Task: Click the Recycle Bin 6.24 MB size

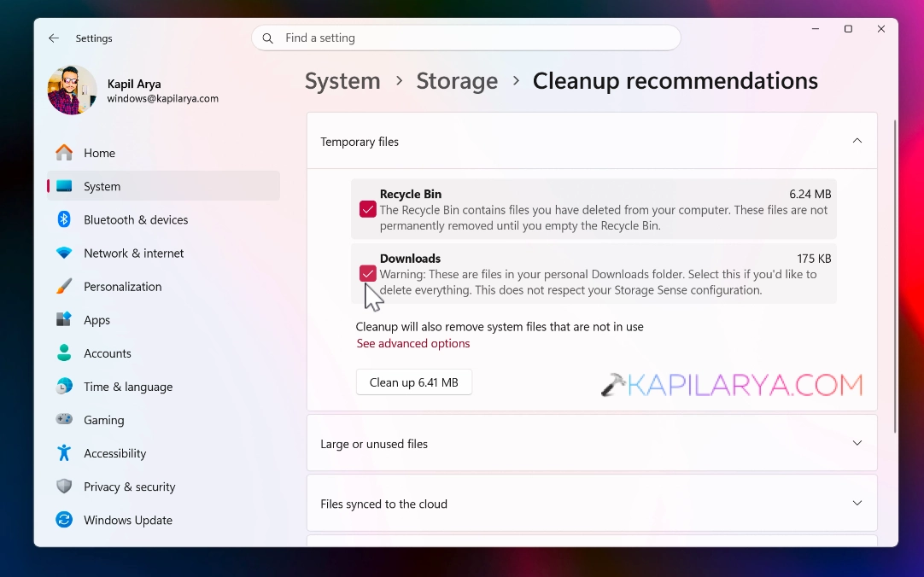Action: click(810, 194)
